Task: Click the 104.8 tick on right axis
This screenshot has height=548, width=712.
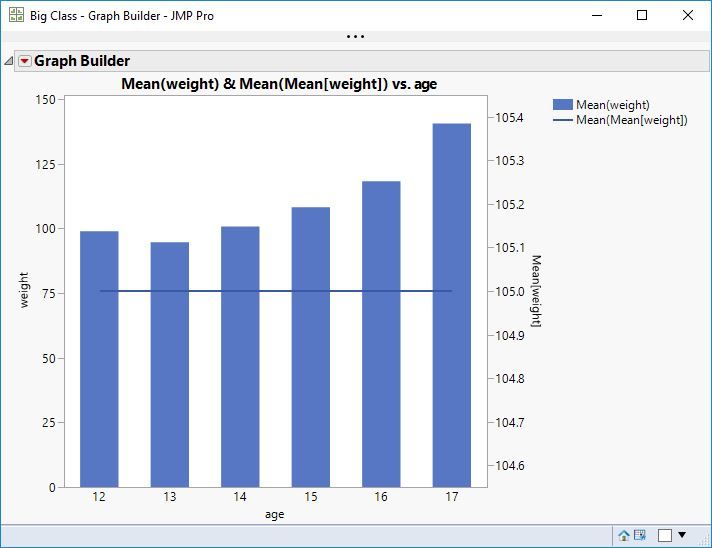Action: (x=509, y=378)
